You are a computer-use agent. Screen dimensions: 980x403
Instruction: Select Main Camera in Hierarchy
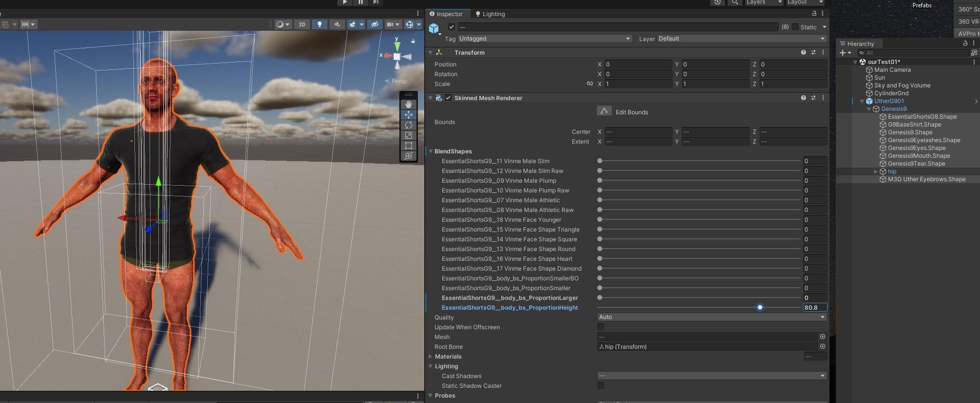coord(892,70)
